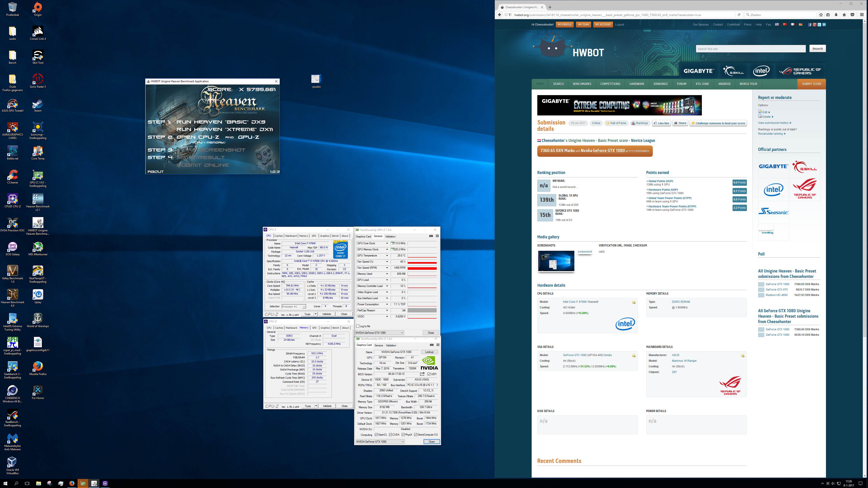Click the Twitter icon on HWBOT header

(819, 25)
